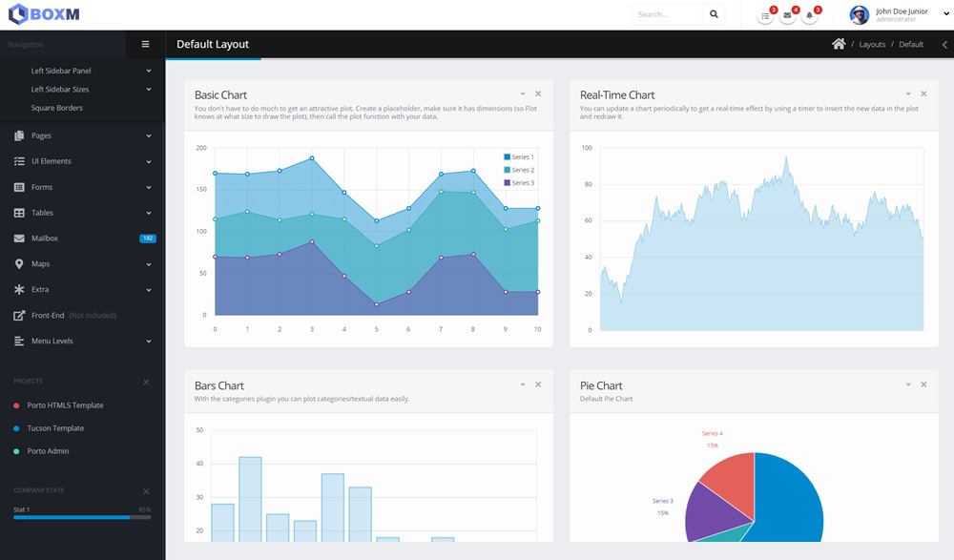Image resolution: width=954 pixels, height=560 pixels.
Task: Open the notifications bell icon
Action: (x=809, y=15)
